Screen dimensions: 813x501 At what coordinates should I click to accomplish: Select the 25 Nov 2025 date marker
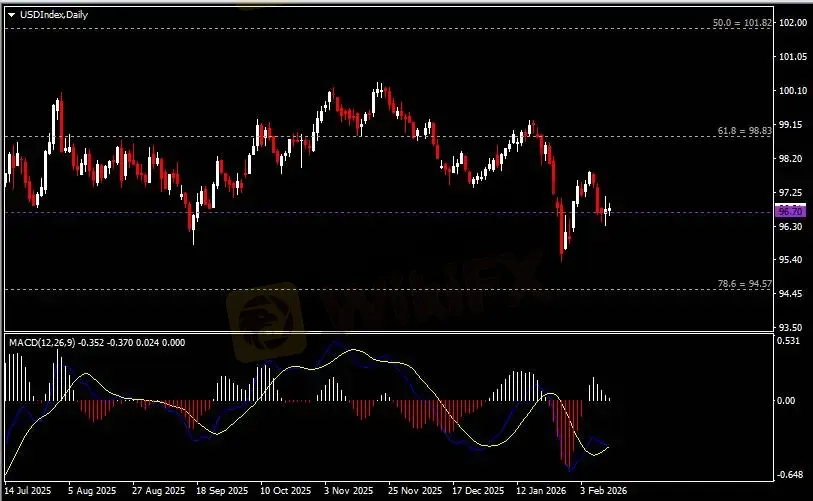coord(413,491)
